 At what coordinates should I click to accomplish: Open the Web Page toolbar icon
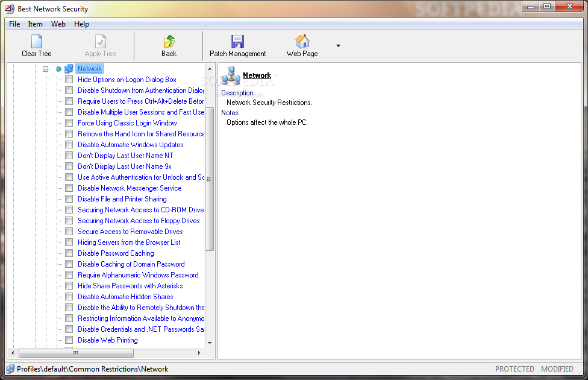[302, 42]
